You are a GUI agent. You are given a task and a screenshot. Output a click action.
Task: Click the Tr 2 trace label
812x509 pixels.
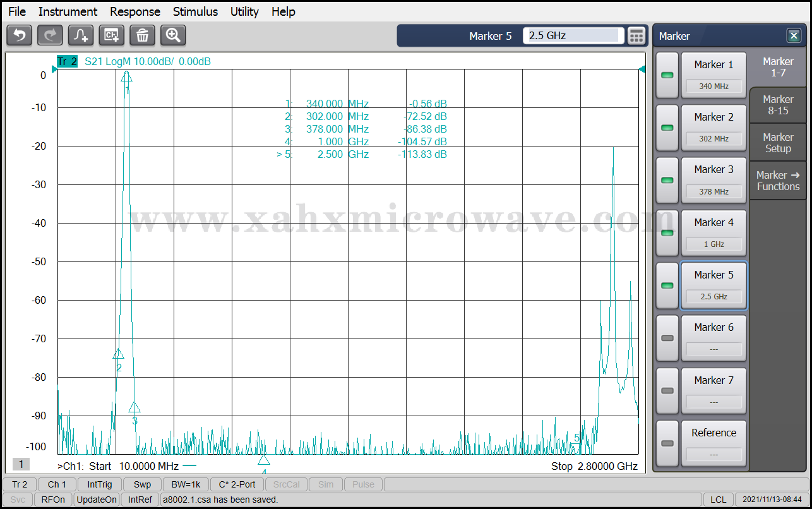click(67, 61)
